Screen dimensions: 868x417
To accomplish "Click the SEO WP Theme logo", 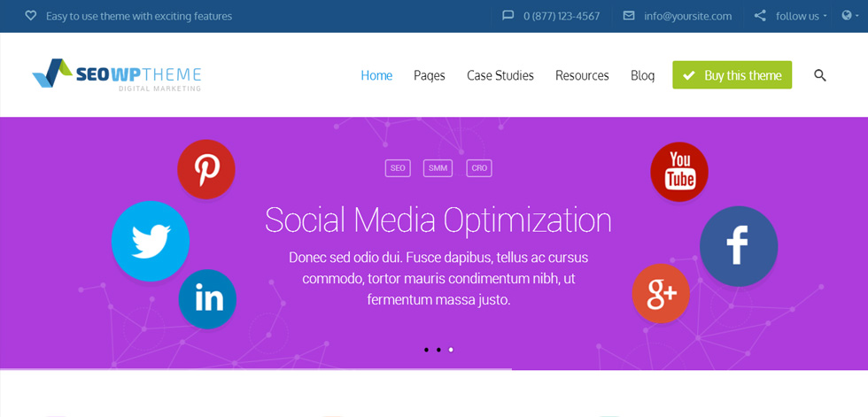I will tap(117, 74).
